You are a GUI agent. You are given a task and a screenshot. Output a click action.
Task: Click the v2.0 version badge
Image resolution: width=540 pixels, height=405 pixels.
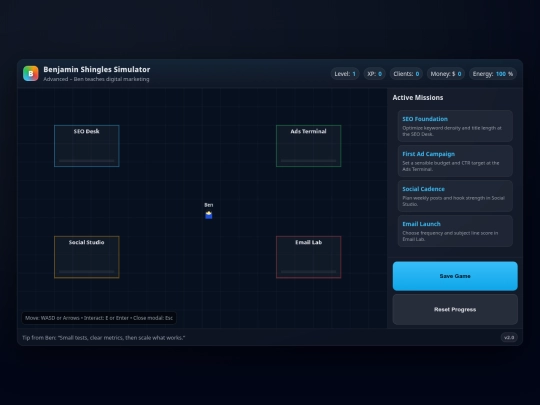tap(509, 338)
